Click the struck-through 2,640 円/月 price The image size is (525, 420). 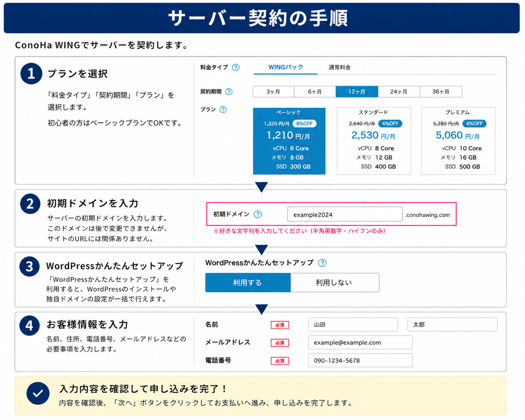(362, 124)
